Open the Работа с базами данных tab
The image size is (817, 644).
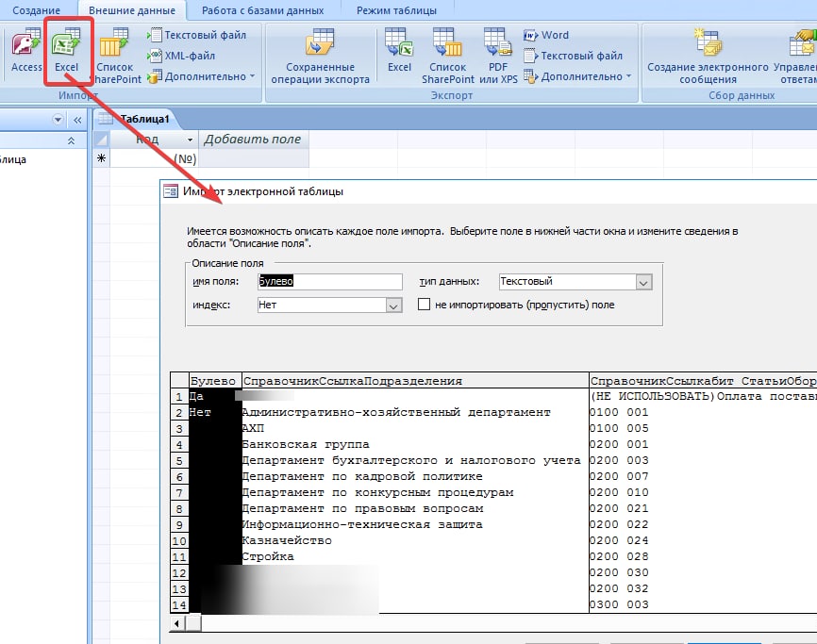click(262, 10)
